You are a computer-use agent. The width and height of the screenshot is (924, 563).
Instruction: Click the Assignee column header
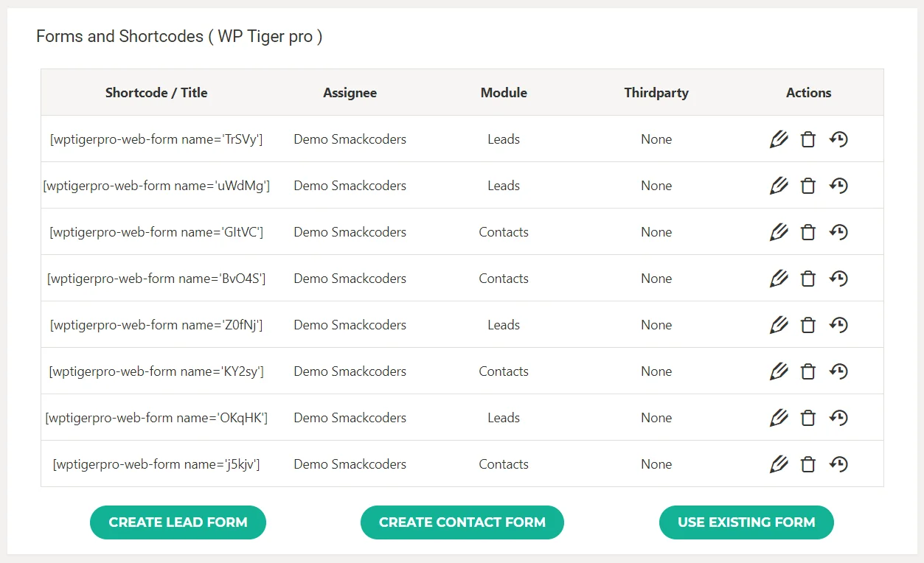[350, 92]
